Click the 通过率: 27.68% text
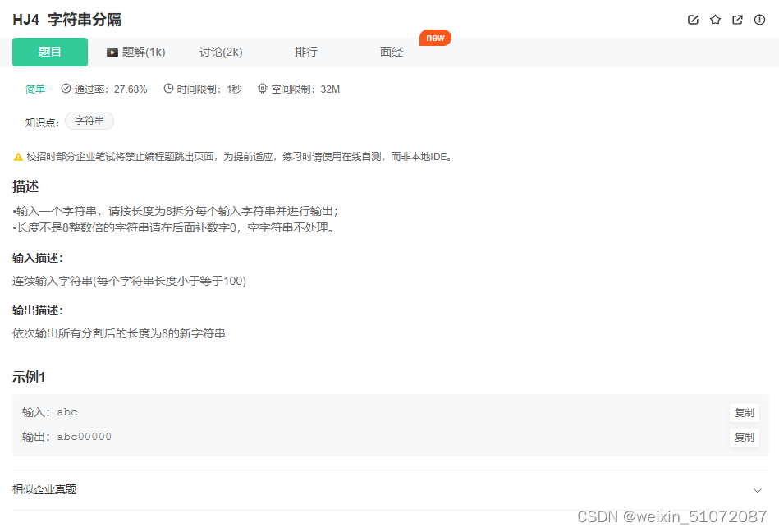The image size is (779, 532). (x=110, y=89)
